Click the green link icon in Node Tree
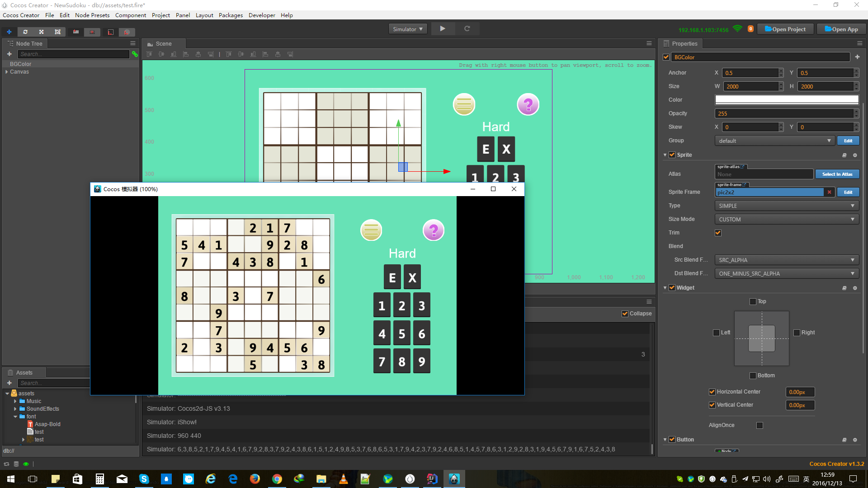This screenshot has height=488, width=868. click(x=135, y=54)
